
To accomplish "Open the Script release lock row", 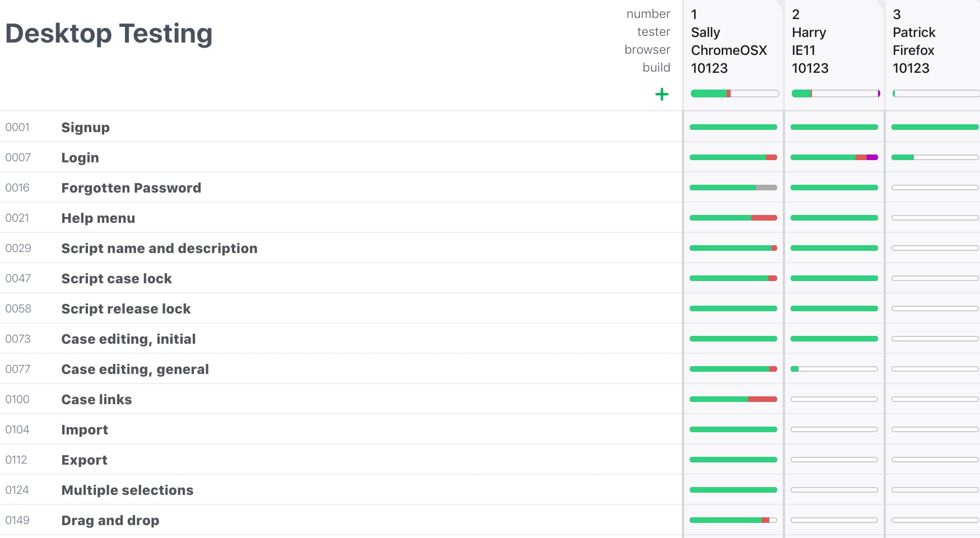I will pos(341,308).
